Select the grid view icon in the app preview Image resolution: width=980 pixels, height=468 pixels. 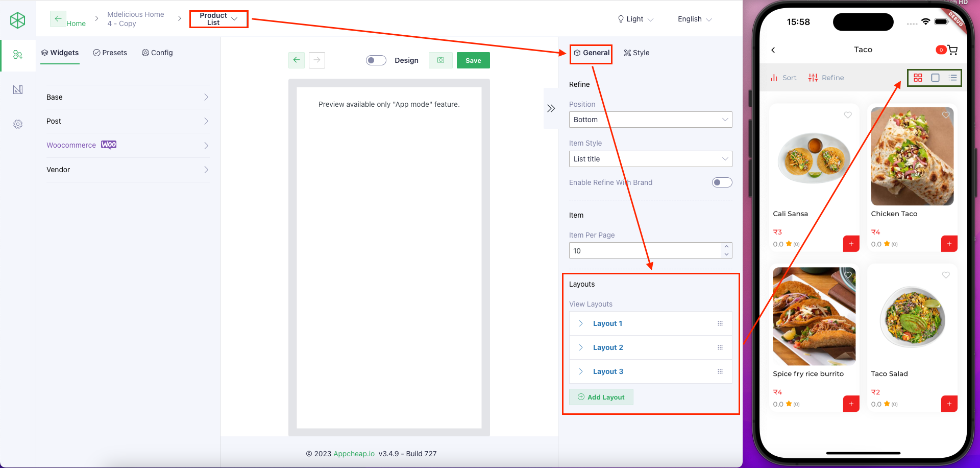[x=918, y=78]
